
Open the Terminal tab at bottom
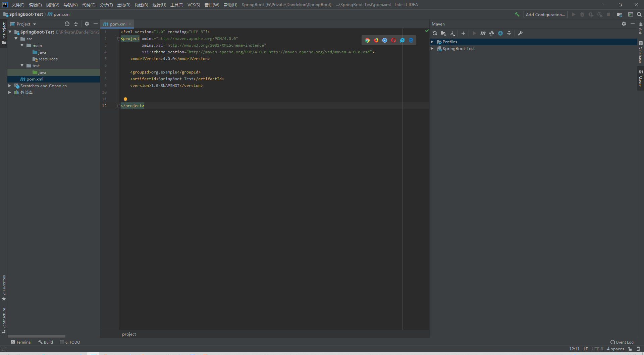(x=21, y=342)
